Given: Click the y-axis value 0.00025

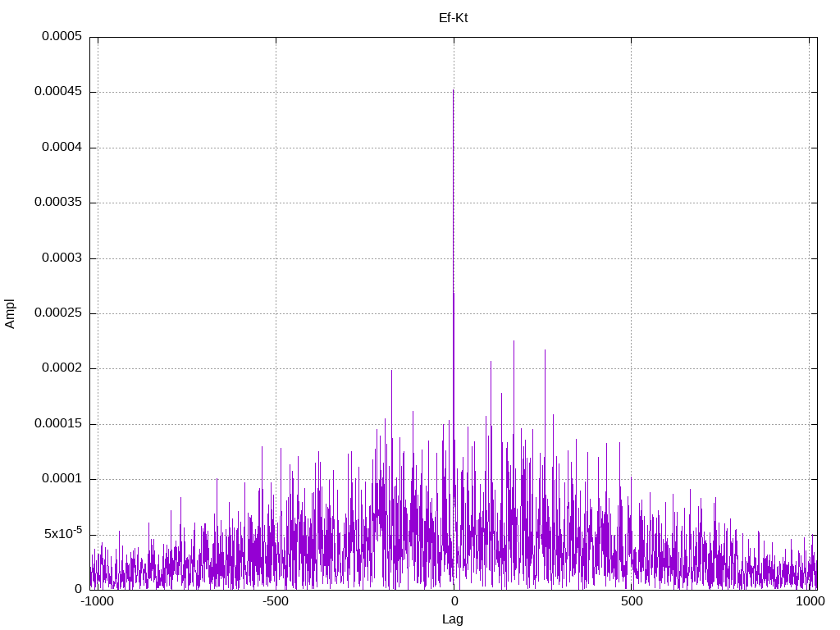Looking at the screenshot, I should tap(58, 313).
